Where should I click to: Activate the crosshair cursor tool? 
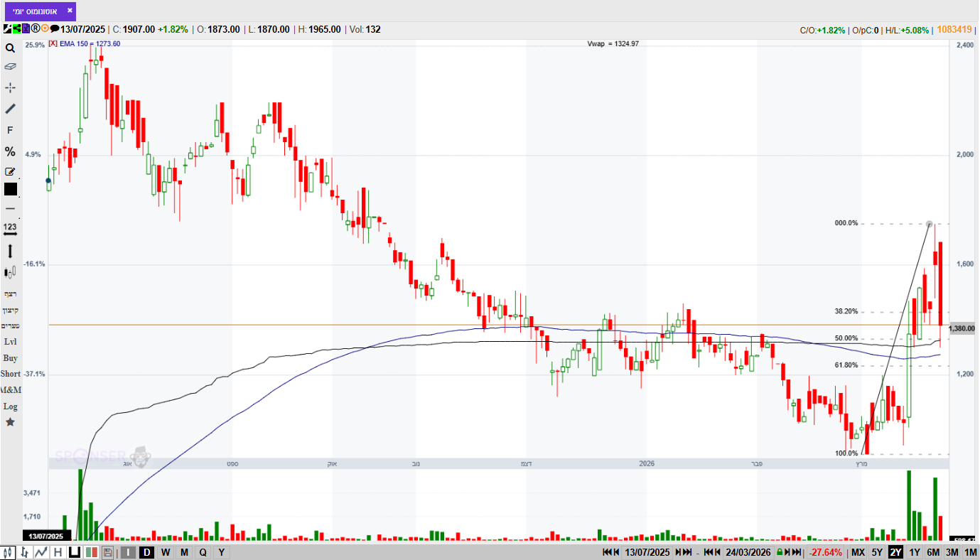tap(10, 87)
